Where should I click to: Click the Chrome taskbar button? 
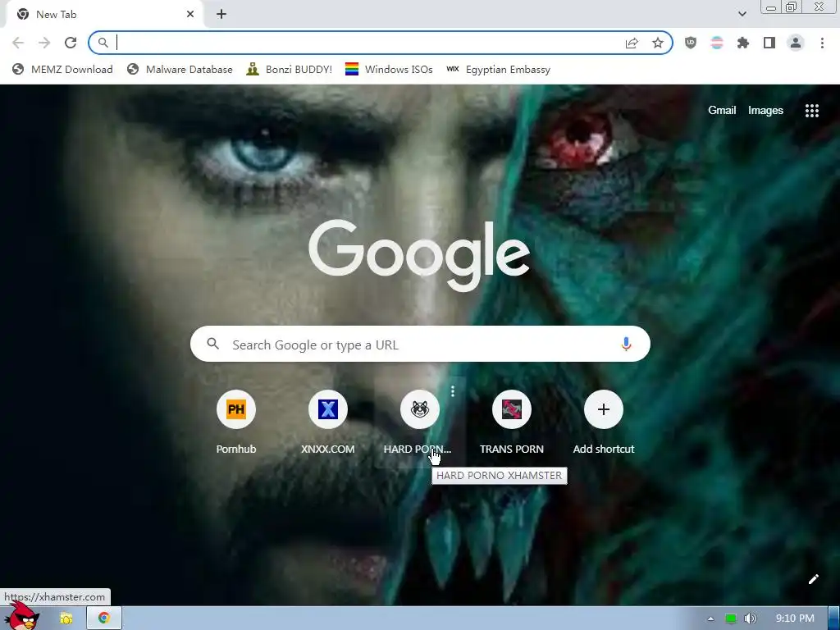tap(104, 619)
